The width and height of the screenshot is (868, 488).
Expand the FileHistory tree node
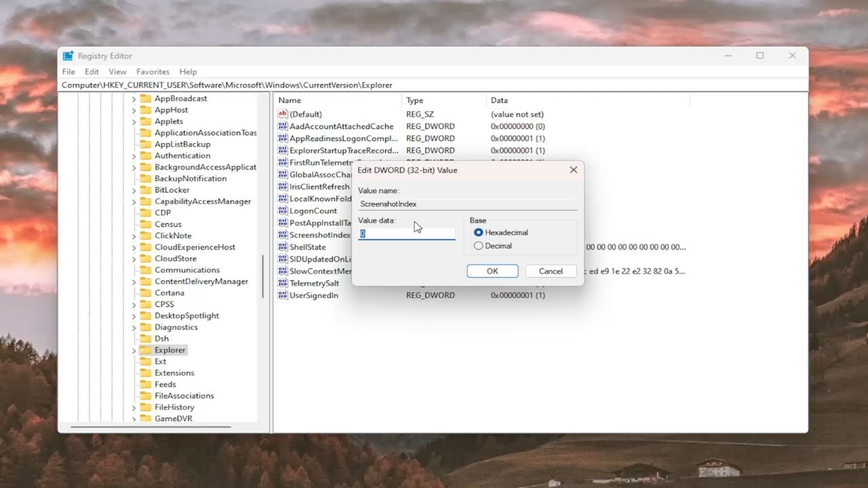click(134, 407)
